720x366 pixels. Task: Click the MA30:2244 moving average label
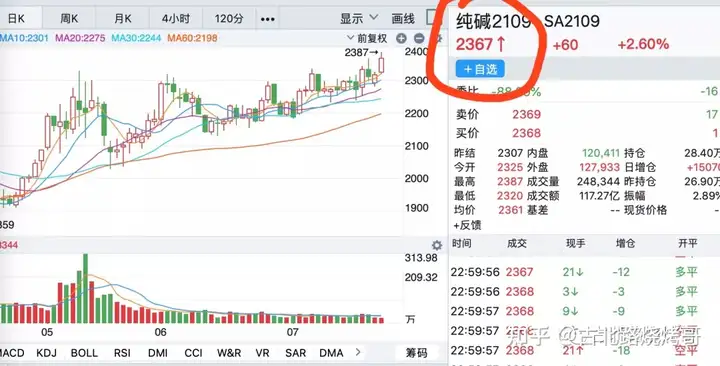point(136,38)
